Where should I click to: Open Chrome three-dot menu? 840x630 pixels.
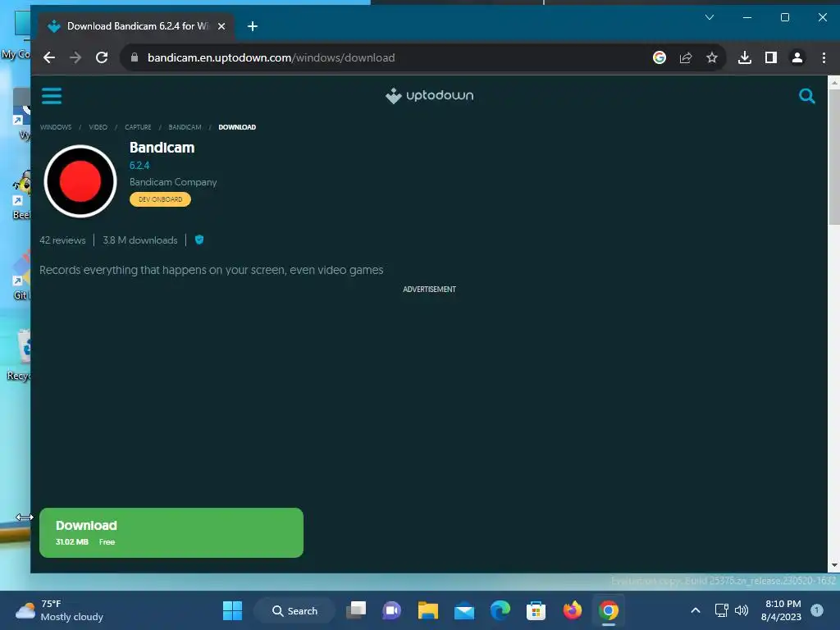(824, 58)
